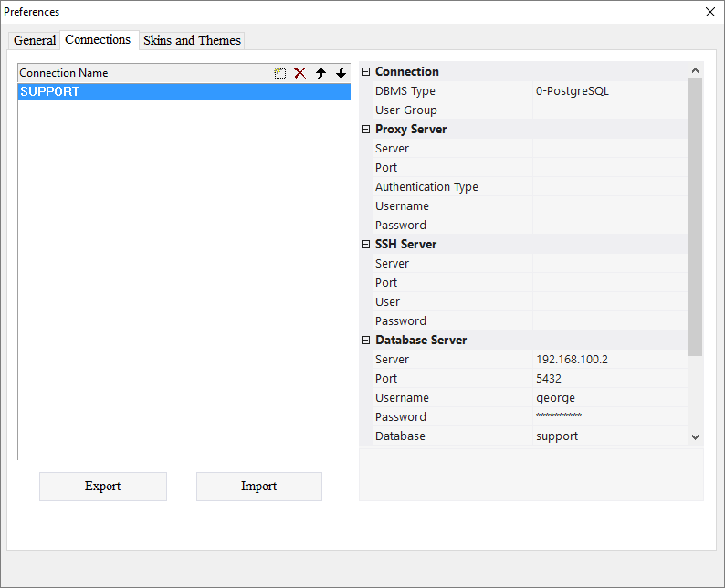Click the DBMS Type value 0-PostgreSQL
Viewport: 725px width, 588px height.
point(609,91)
